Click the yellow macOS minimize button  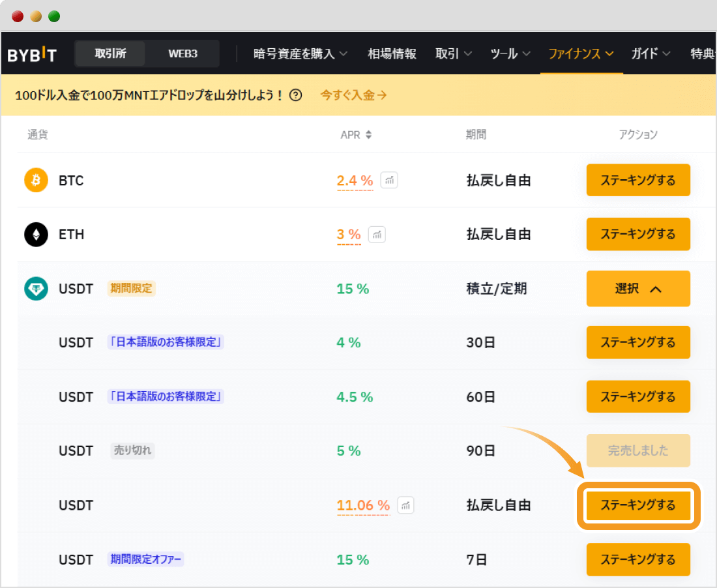pos(36,16)
